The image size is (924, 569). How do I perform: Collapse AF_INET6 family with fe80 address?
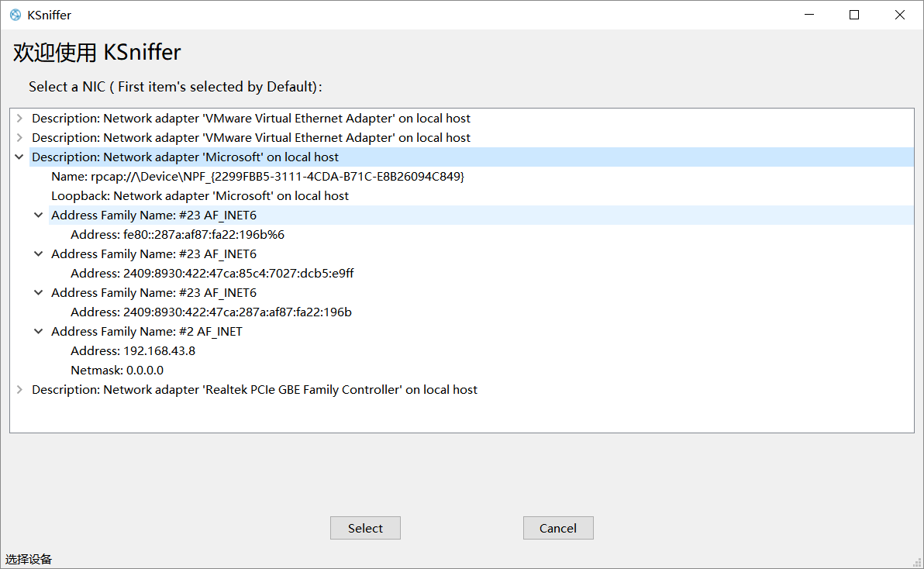point(38,215)
